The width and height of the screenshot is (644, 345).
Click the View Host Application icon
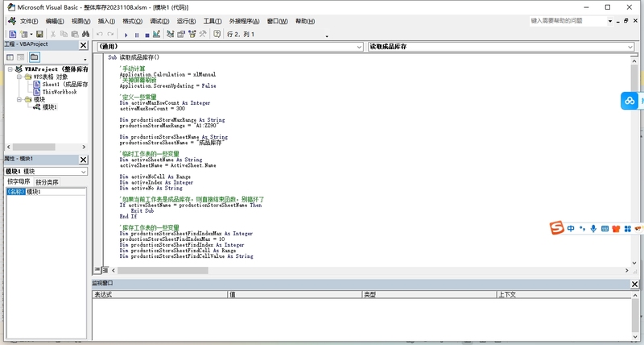point(13,34)
